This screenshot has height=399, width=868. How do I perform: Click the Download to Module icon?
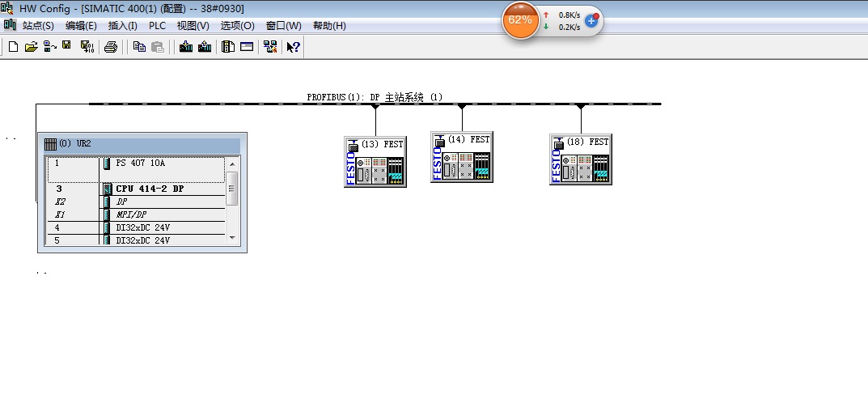pos(186,47)
